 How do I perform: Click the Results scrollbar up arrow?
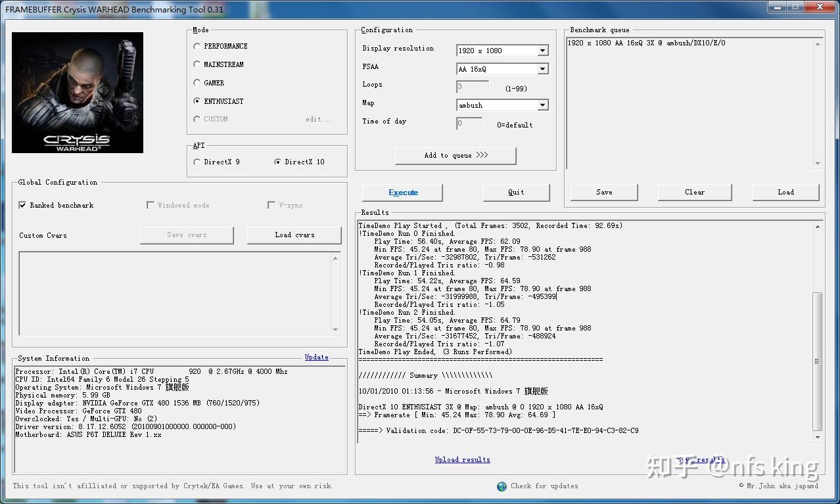818,227
